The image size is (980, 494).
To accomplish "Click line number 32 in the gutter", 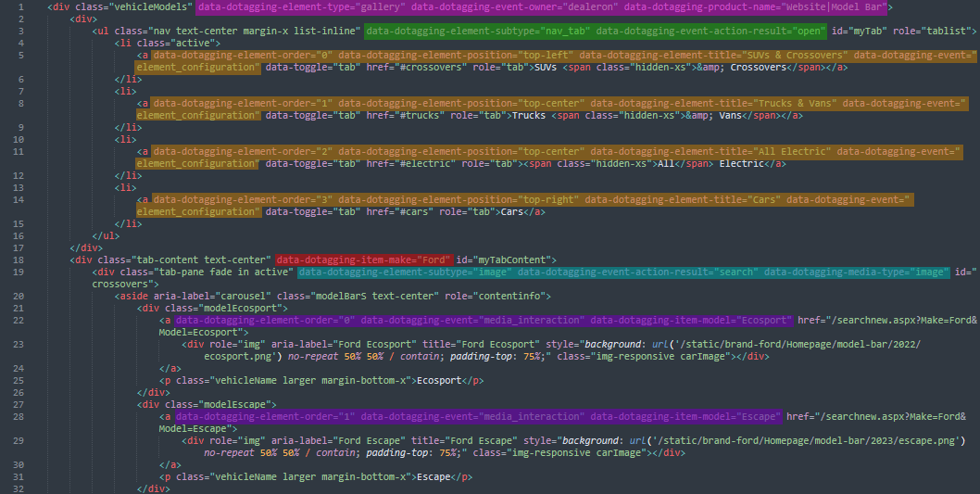I will tap(19, 488).
